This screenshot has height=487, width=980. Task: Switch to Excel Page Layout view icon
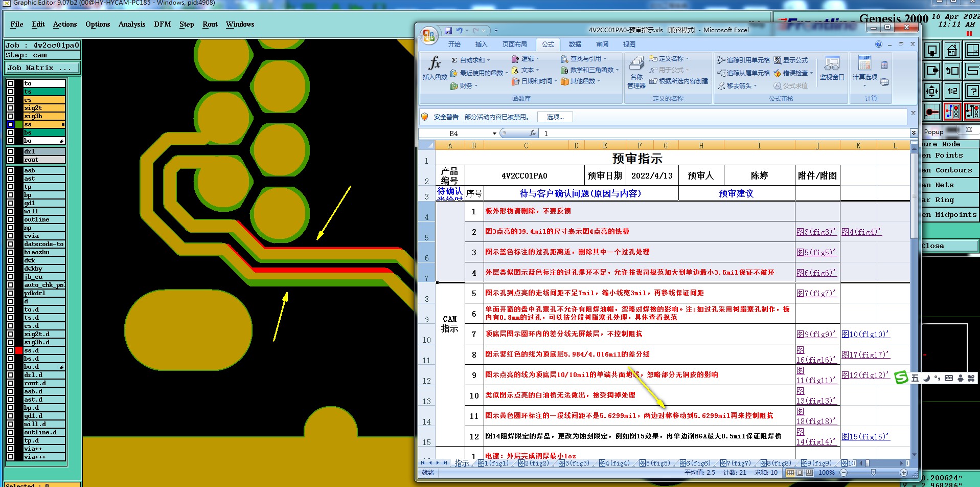[x=800, y=473]
